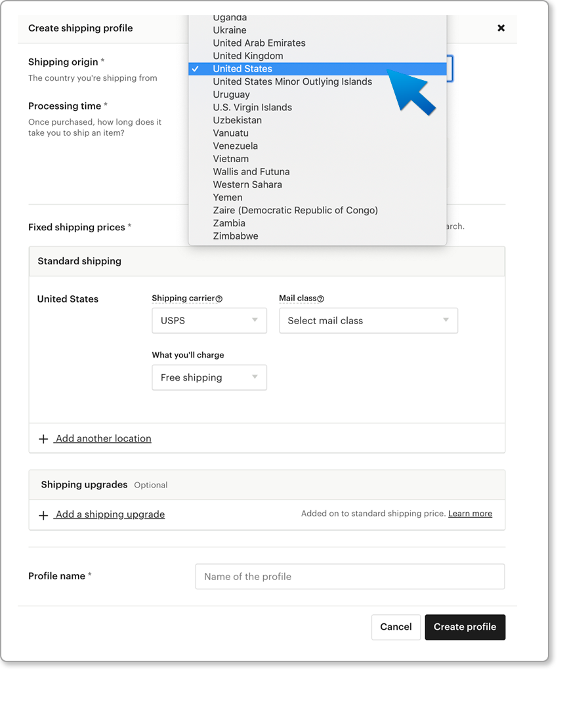Click the Add a shipping upgrade link
This screenshot has width=588, height=708.
109,514
